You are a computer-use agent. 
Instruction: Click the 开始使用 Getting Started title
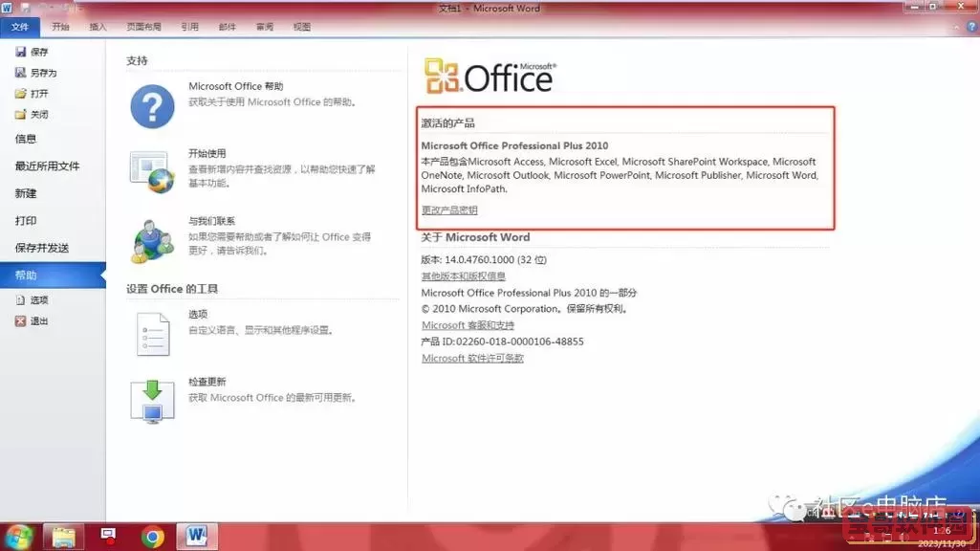tap(207, 153)
